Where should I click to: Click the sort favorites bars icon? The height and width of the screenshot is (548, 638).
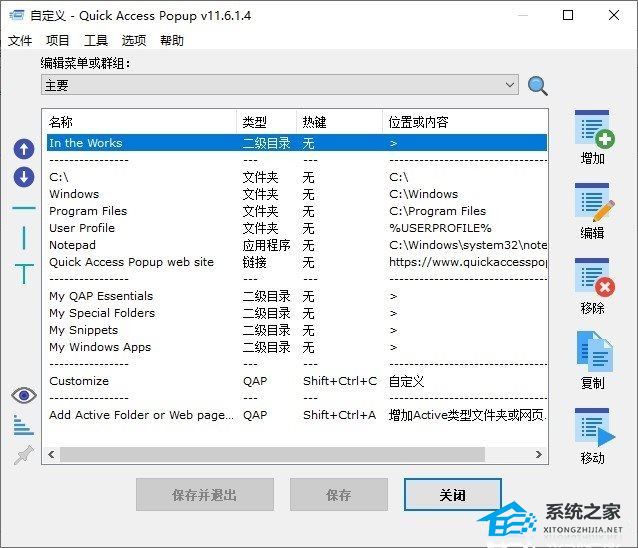pyautogui.click(x=23, y=426)
